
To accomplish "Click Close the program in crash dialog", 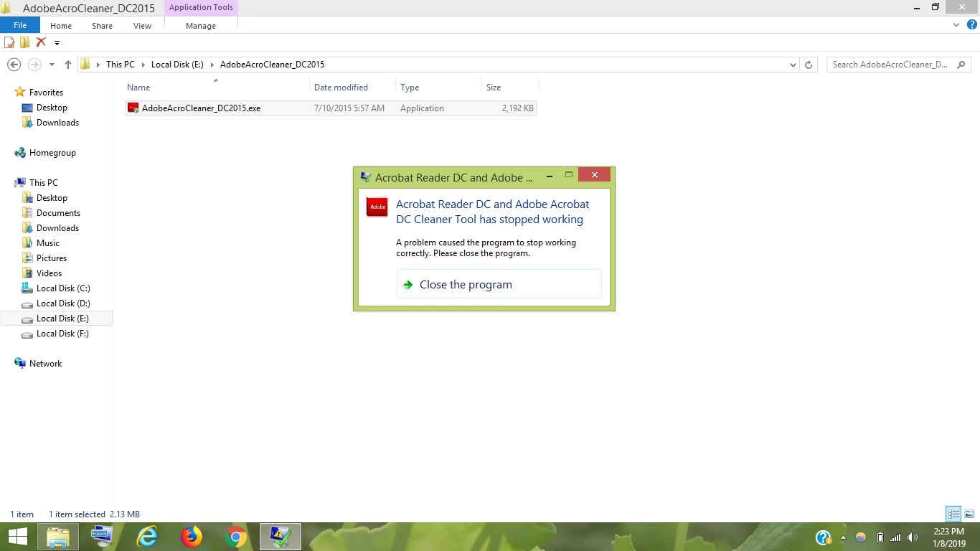I will (x=499, y=284).
